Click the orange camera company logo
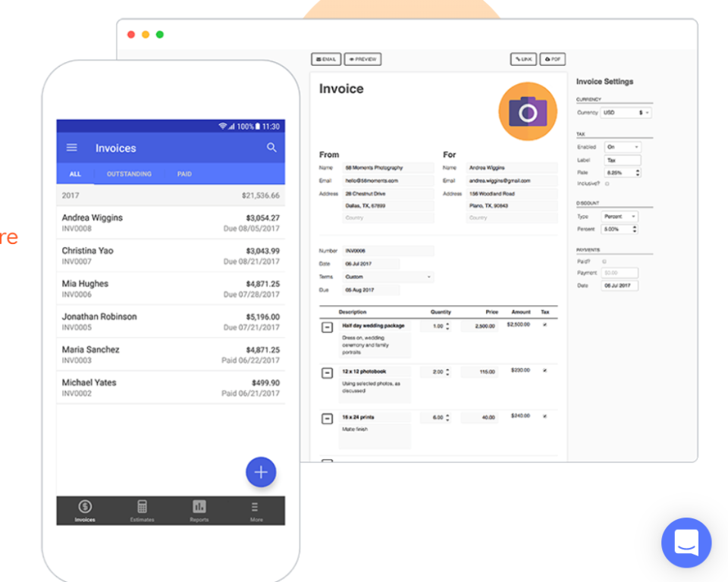The height and width of the screenshot is (582, 728). (528, 111)
